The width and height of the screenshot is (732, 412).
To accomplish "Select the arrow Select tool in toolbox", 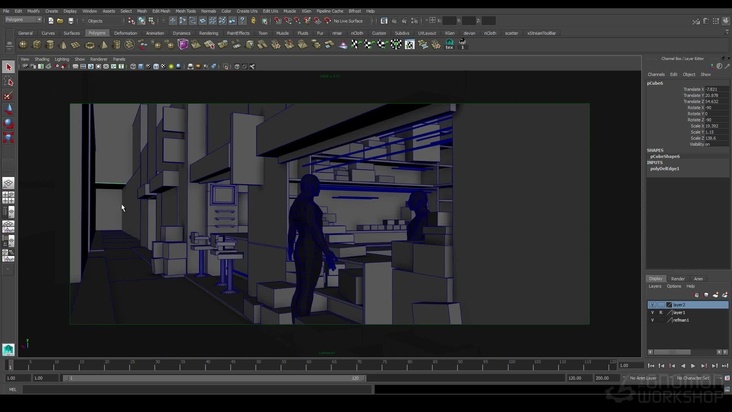I will click(x=9, y=68).
